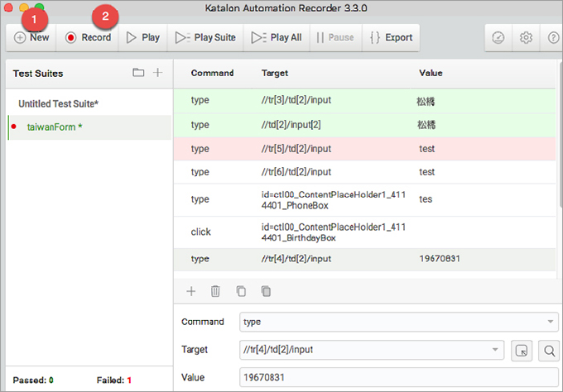This screenshot has width=563, height=392.
Task: Add a new command row
Action: click(x=191, y=291)
